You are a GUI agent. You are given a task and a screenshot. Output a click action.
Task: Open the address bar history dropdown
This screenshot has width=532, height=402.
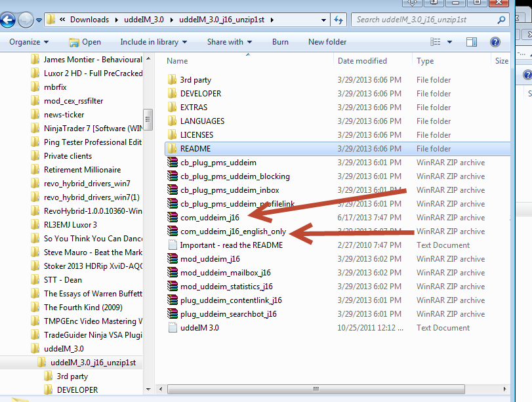[323, 20]
